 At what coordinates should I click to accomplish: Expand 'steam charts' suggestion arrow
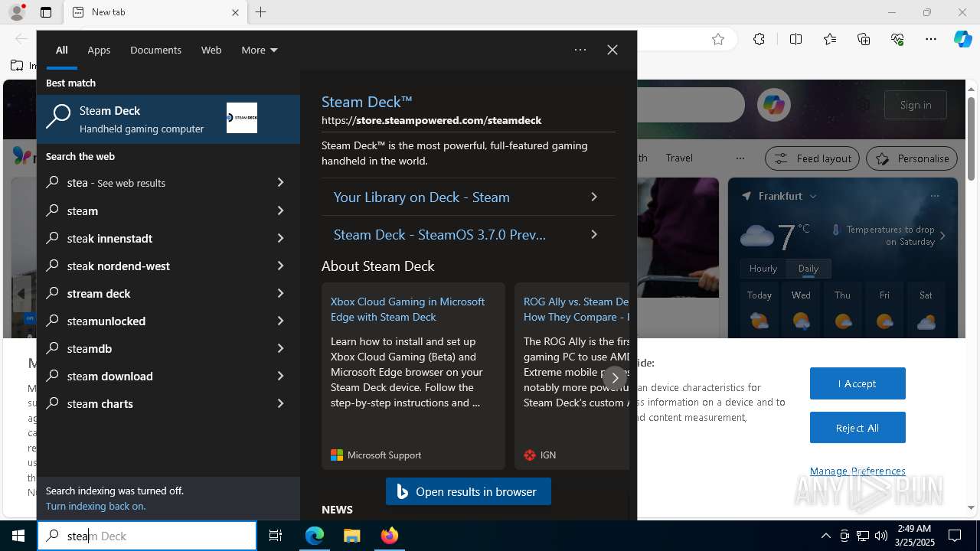click(280, 403)
